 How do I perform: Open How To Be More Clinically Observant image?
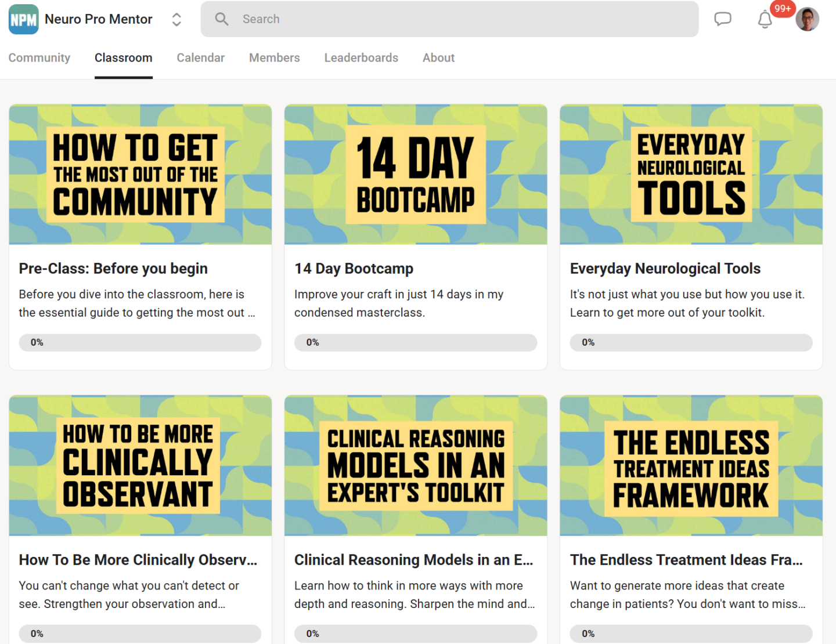(140, 466)
